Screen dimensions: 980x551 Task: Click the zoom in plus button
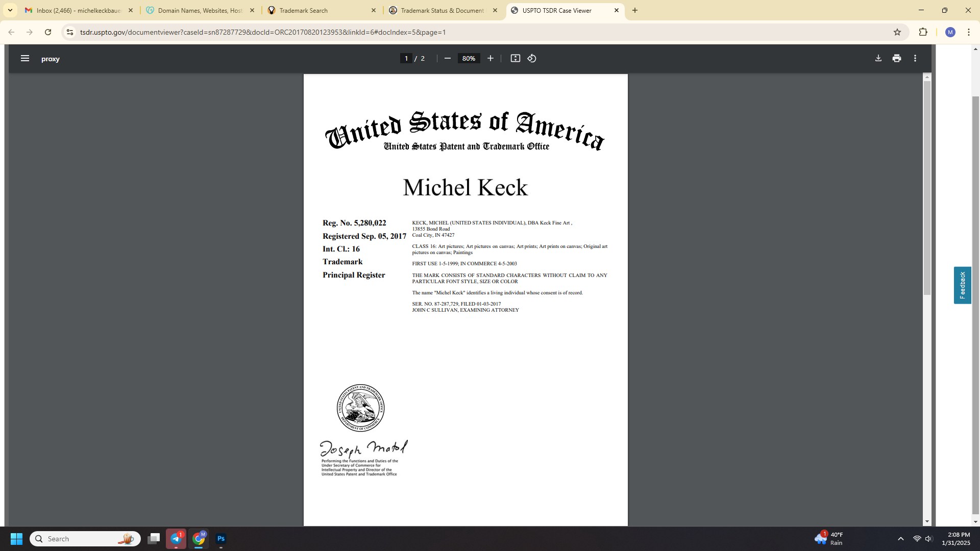[491, 58]
